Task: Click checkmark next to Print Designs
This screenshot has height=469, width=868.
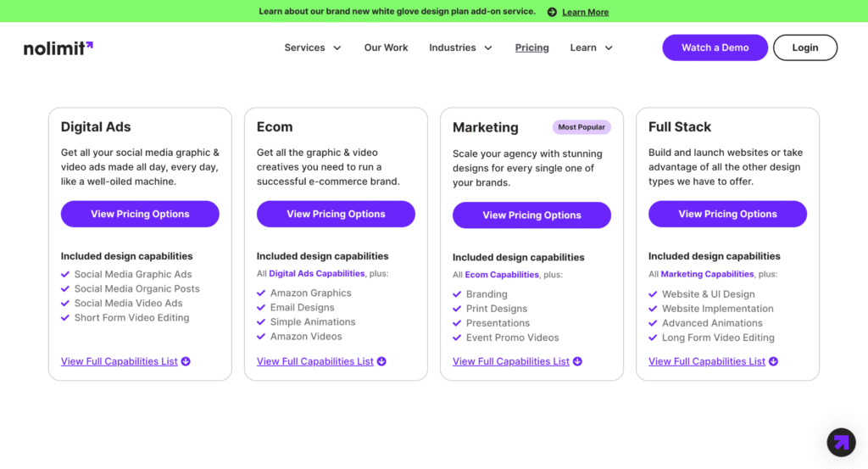Action: pyautogui.click(x=457, y=309)
